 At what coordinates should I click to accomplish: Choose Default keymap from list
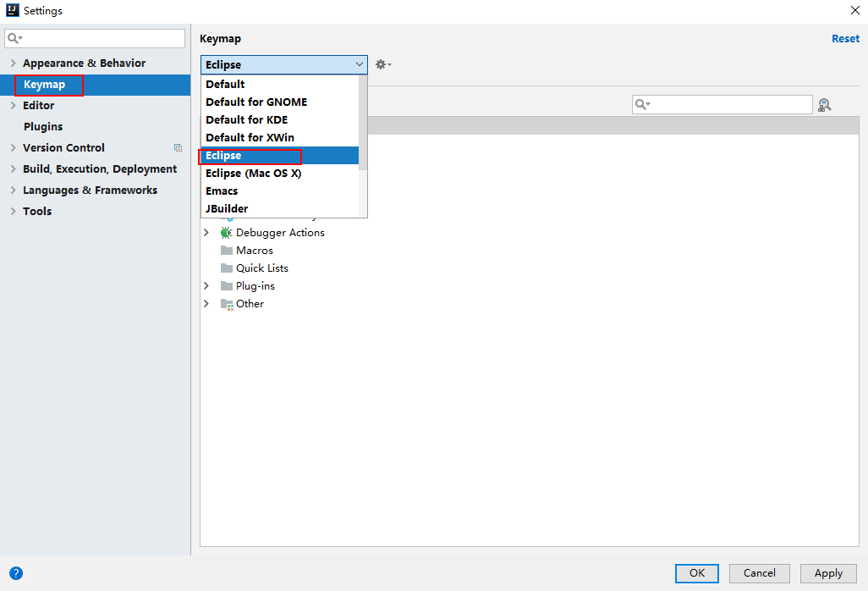(x=279, y=84)
